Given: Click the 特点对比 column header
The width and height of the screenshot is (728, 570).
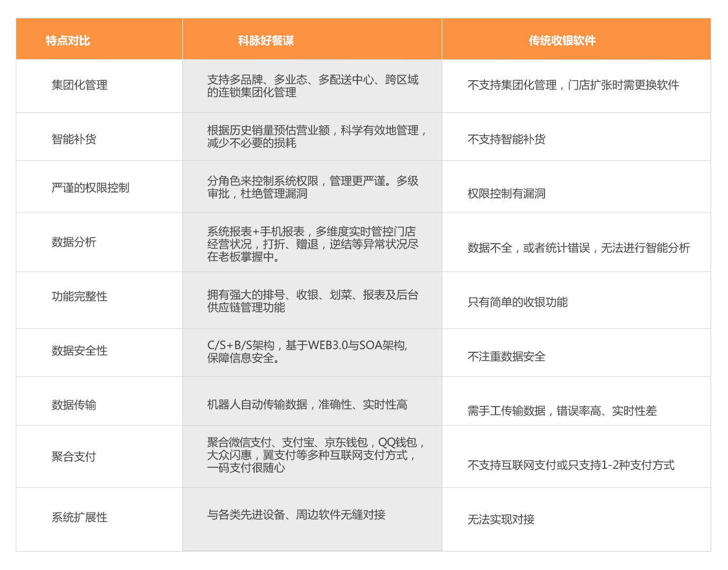Looking at the screenshot, I should pyautogui.click(x=99, y=39).
